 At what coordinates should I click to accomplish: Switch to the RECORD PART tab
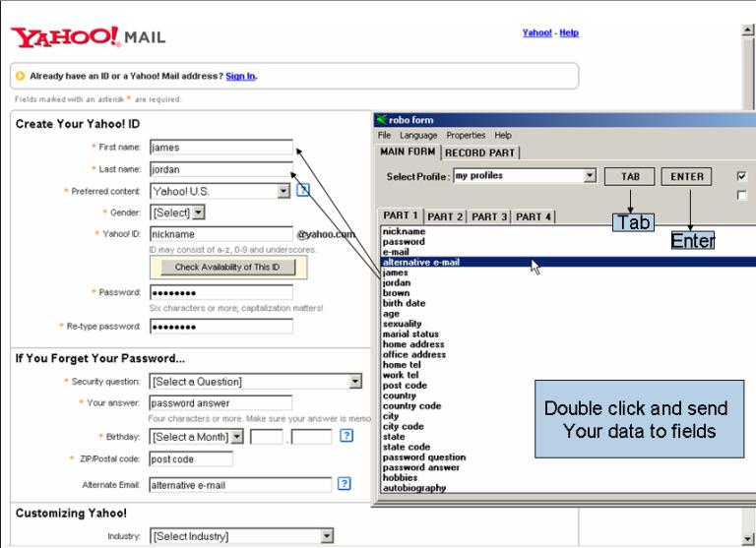pos(479,152)
